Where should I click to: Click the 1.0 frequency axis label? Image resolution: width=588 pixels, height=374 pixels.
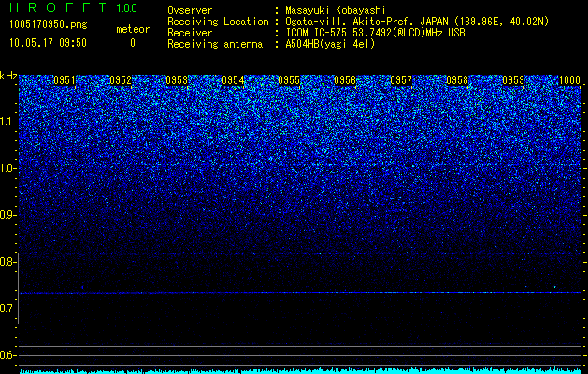pos(8,168)
